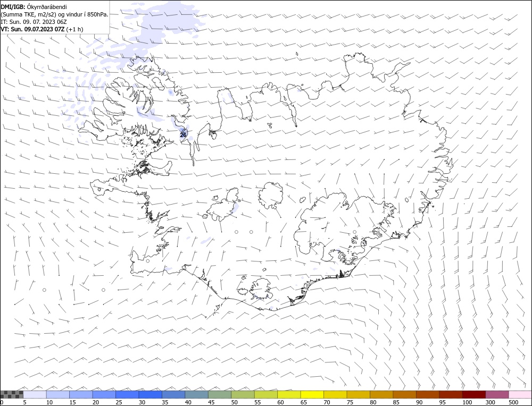Click the legend scale value 500
Screen dimensions: 532x406
pos(513,402)
